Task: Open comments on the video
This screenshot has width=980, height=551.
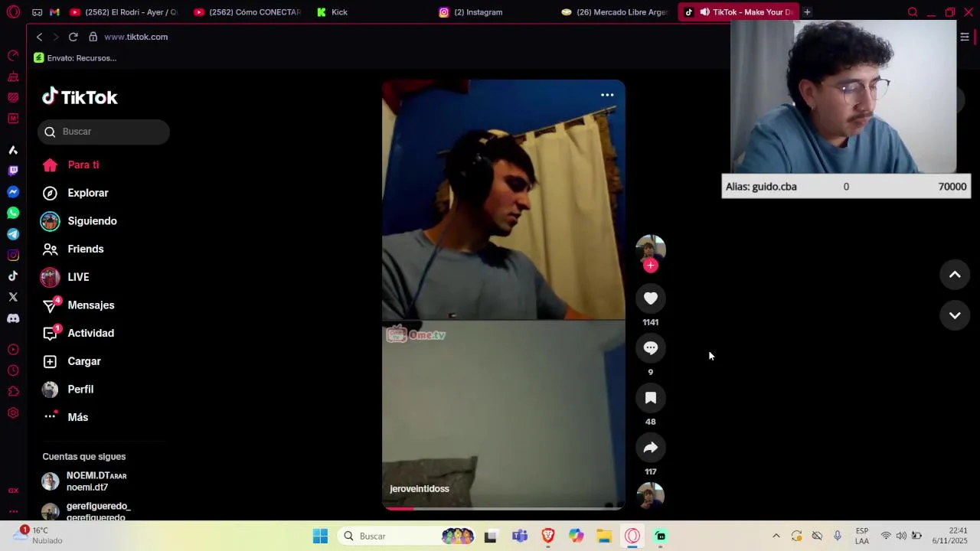Action: click(651, 348)
